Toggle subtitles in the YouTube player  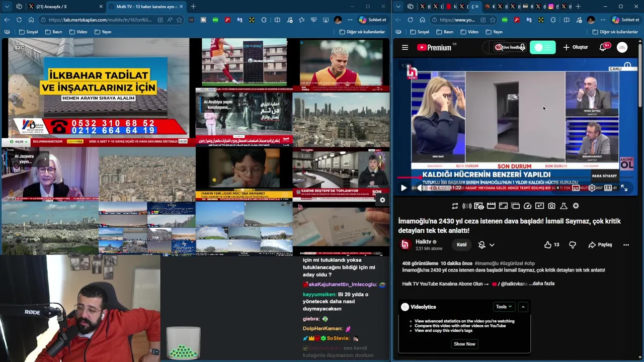click(576, 188)
